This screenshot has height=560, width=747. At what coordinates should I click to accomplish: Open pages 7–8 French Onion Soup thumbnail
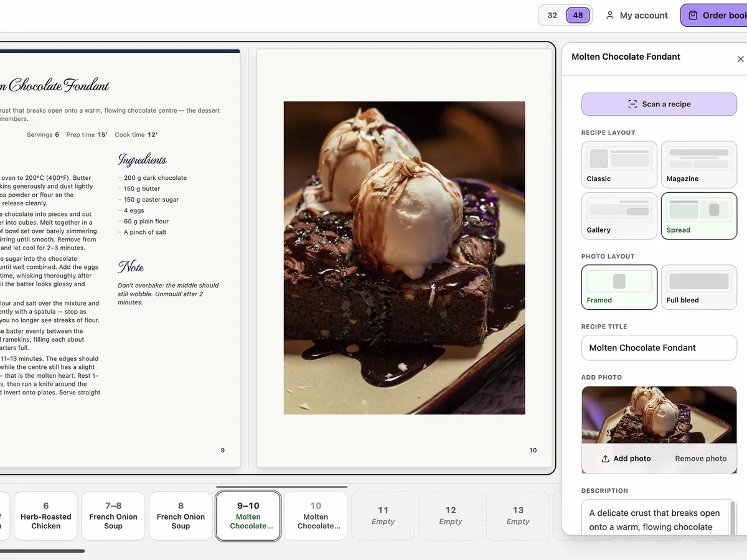tap(113, 516)
